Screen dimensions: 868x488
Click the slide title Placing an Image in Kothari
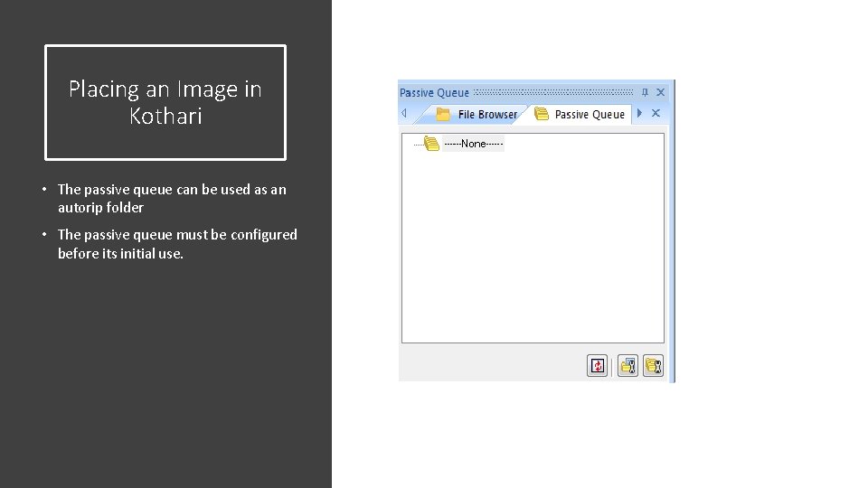(x=165, y=102)
